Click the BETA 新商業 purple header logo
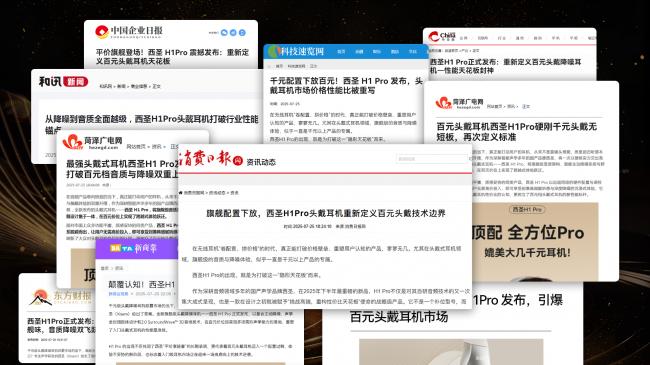This screenshot has height=365, width=650. (x=133, y=248)
